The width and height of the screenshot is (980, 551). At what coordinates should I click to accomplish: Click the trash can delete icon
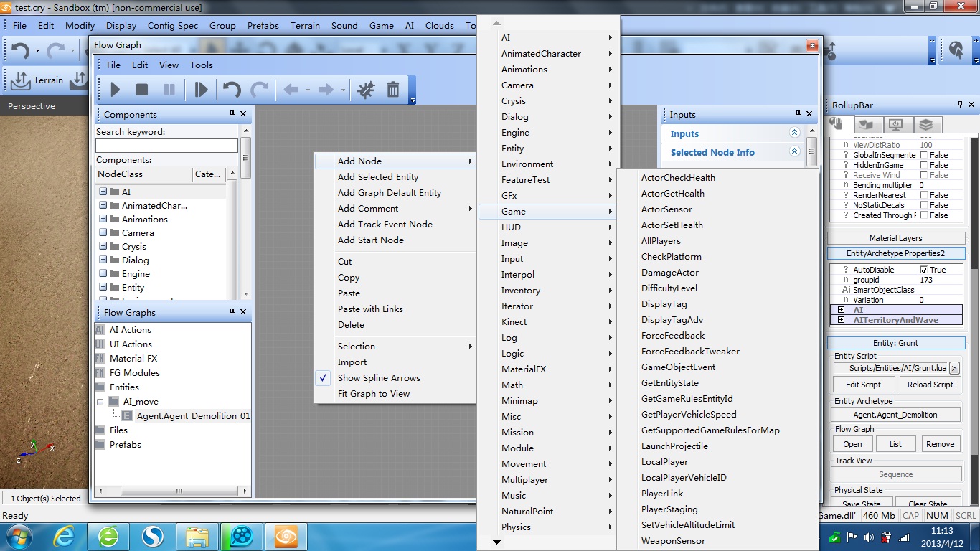(x=393, y=90)
